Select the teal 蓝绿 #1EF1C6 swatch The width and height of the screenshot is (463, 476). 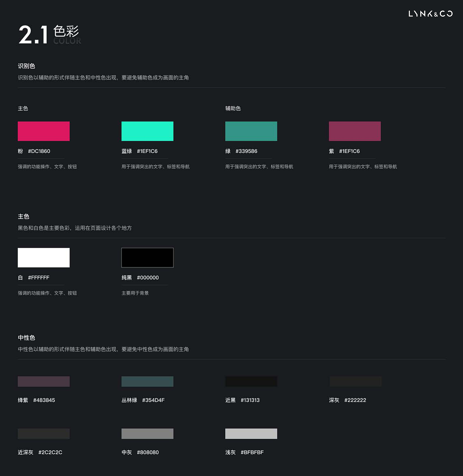[147, 131]
